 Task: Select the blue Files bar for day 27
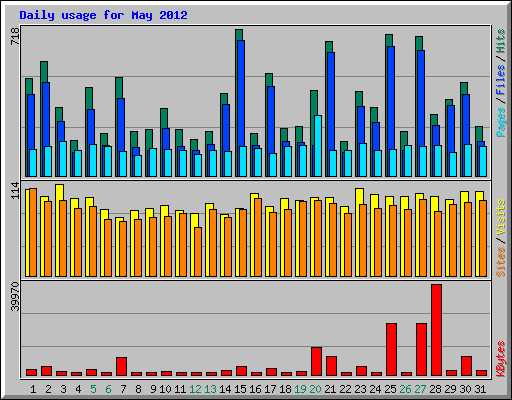coord(421,98)
